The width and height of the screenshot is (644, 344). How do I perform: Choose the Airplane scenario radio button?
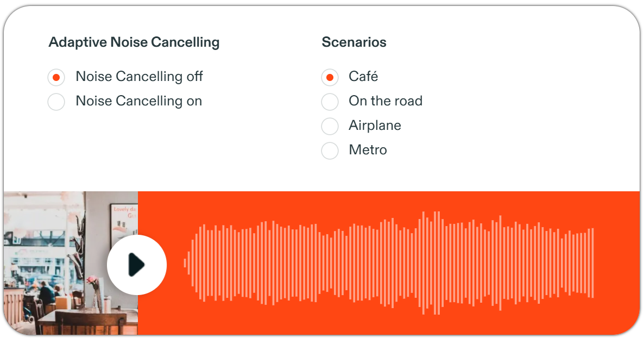[x=330, y=126]
